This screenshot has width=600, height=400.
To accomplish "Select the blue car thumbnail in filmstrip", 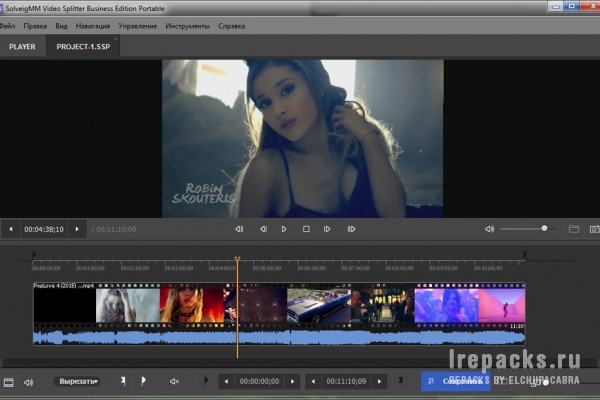I will [319, 305].
